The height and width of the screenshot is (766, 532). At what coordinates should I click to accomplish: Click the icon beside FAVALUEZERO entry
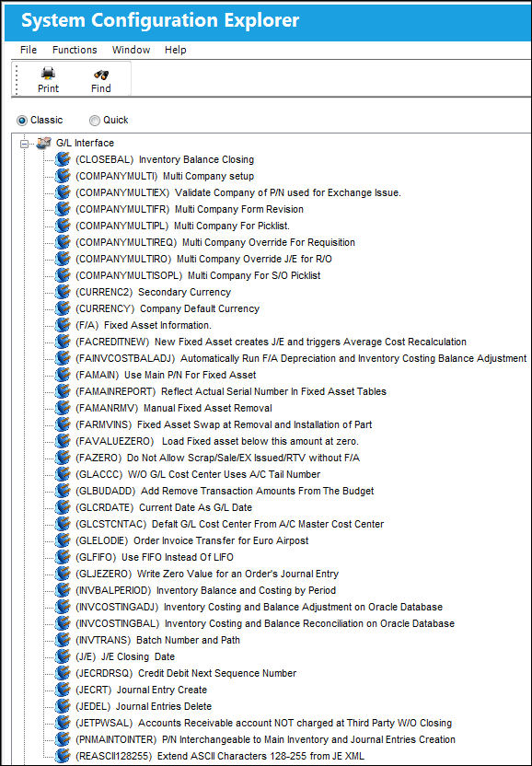(x=63, y=442)
